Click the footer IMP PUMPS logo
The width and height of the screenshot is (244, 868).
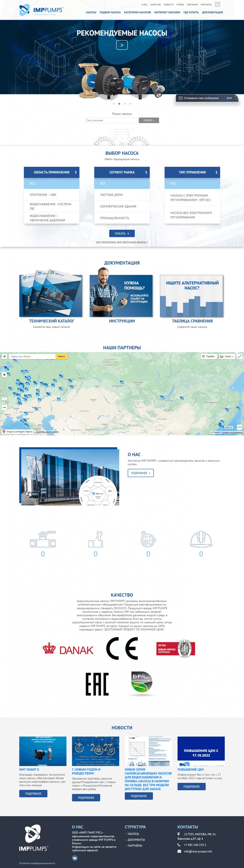click(x=33, y=837)
